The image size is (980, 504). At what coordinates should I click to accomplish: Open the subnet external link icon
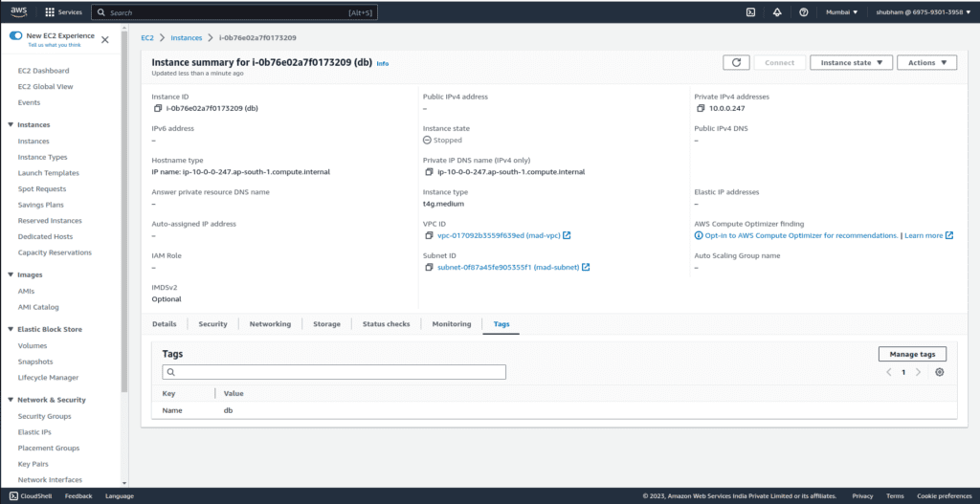click(586, 267)
